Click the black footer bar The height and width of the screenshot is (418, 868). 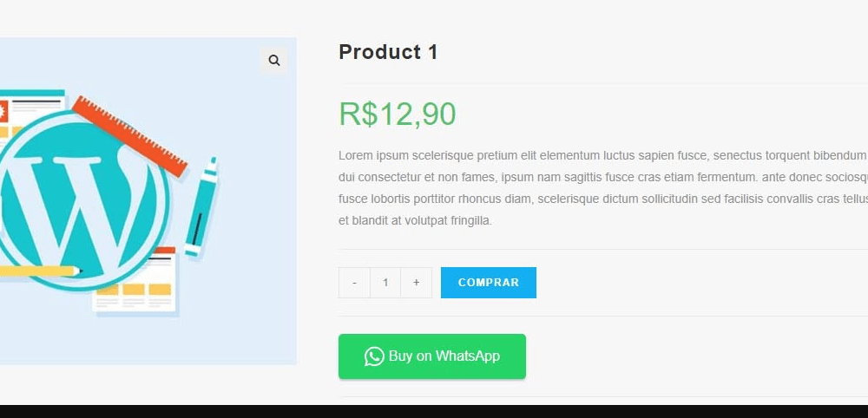(x=434, y=411)
